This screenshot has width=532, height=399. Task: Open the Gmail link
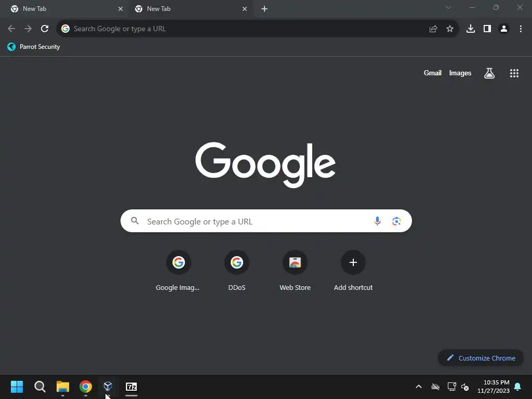tap(433, 73)
